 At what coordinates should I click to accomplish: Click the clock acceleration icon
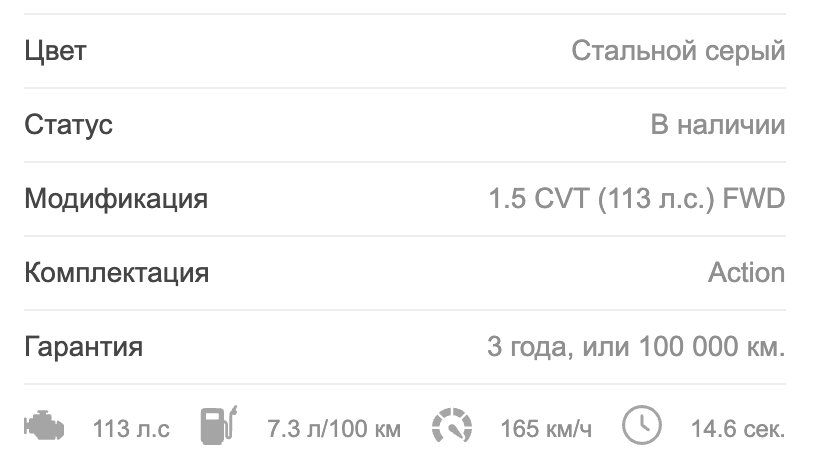[x=642, y=426]
